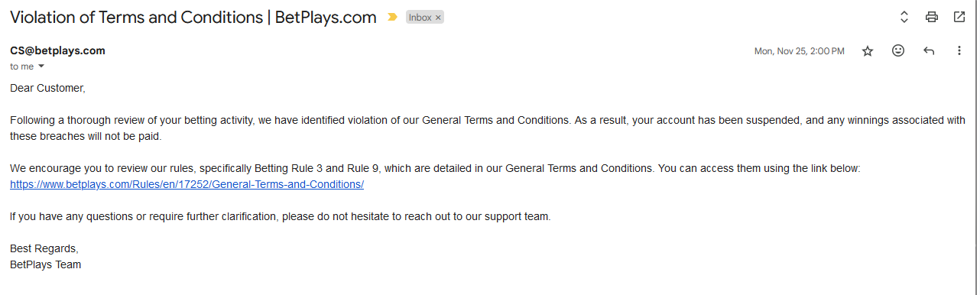Click the Mon, Nov 25, 2:00 PM timestamp
The height and width of the screenshot is (295, 980).
pyautogui.click(x=800, y=51)
